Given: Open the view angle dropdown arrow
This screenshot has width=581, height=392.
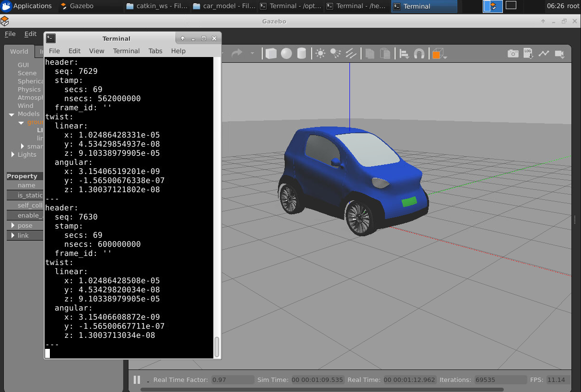Looking at the screenshot, I should pos(445,57).
